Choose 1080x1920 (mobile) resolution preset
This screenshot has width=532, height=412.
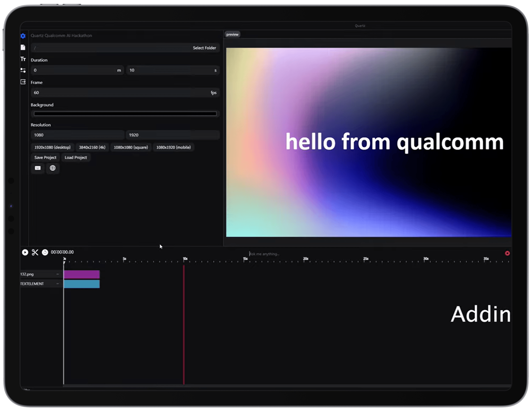[173, 147]
